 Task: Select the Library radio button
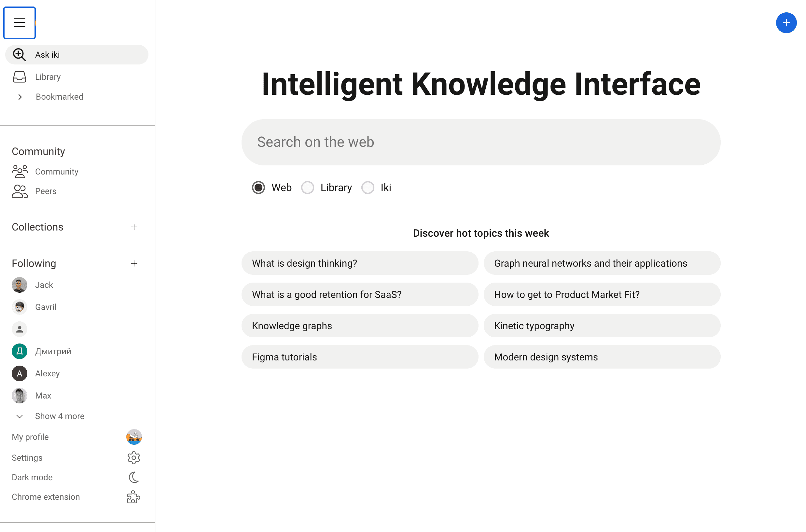click(308, 188)
